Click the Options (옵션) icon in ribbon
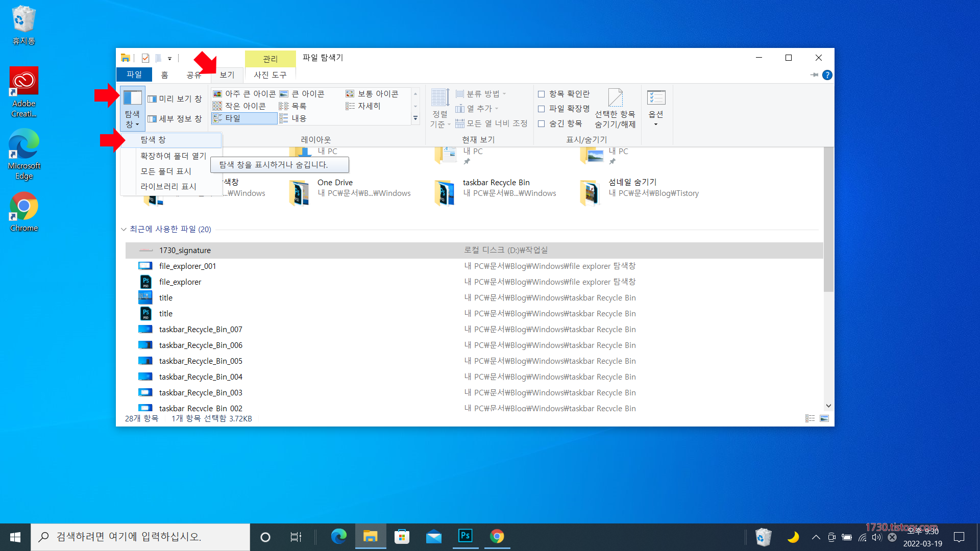Image resolution: width=980 pixels, height=551 pixels. point(656,98)
